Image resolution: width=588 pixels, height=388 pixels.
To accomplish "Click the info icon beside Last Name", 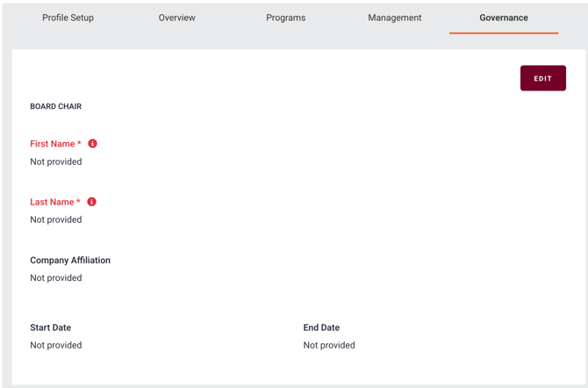I will (x=91, y=202).
